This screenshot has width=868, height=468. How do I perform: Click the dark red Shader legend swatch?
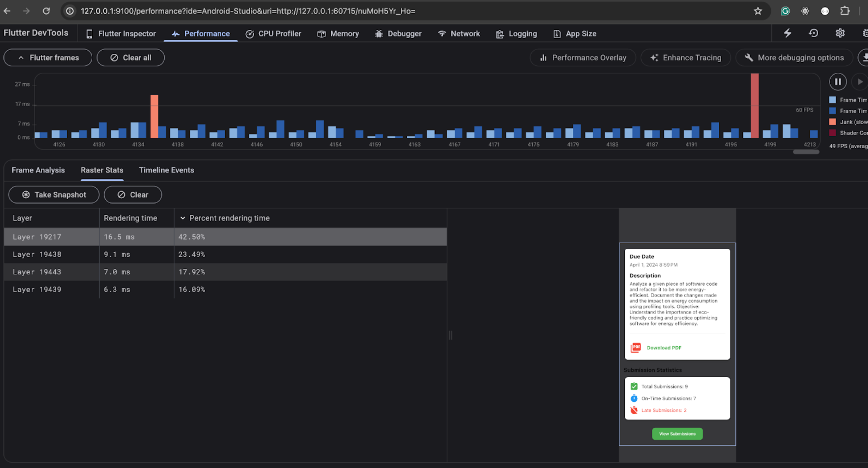tap(832, 133)
